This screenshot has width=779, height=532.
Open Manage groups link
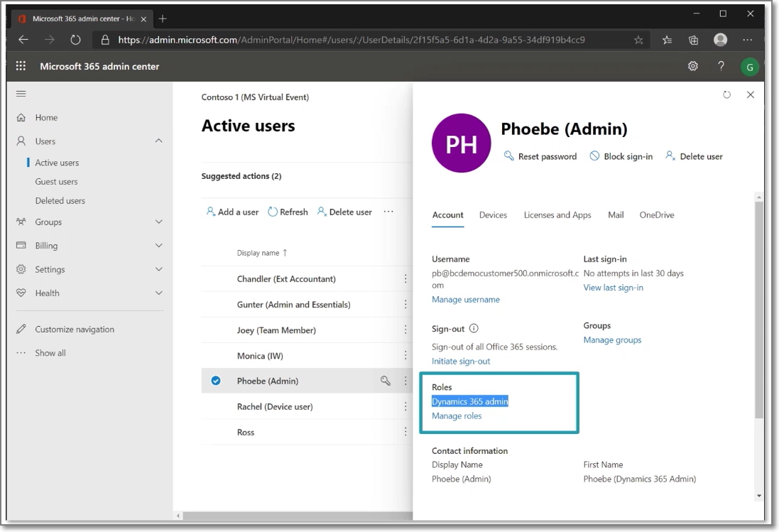coord(612,340)
